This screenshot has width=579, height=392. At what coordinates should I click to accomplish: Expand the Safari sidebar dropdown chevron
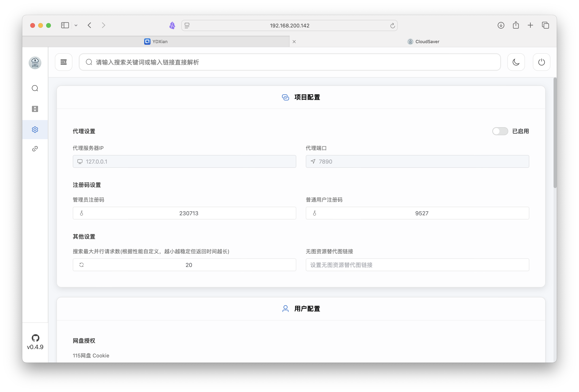(x=76, y=25)
